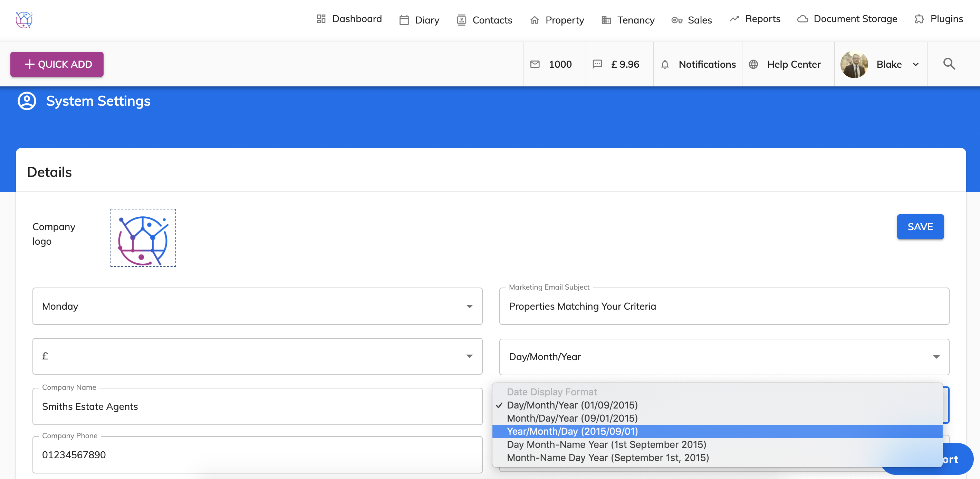This screenshot has height=479, width=980.
Task: Pick Month-Name Day Year format option
Action: 607,458
